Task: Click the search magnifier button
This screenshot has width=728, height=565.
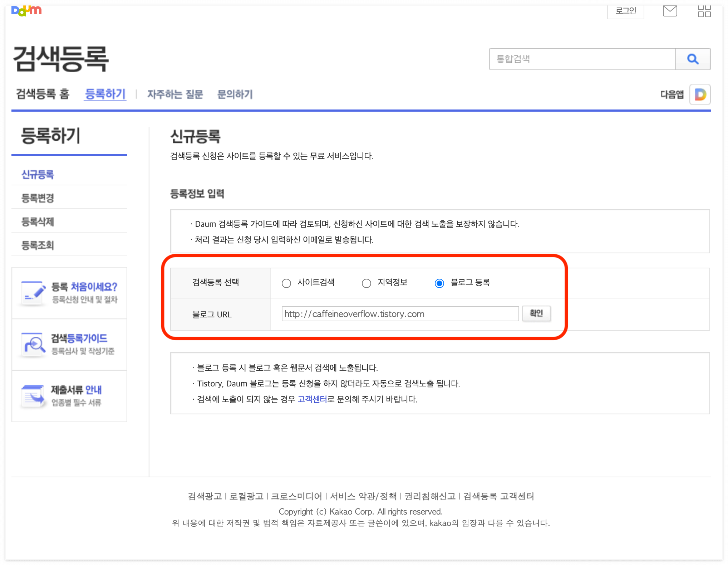Action: pyautogui.click(x=693, y=59)
